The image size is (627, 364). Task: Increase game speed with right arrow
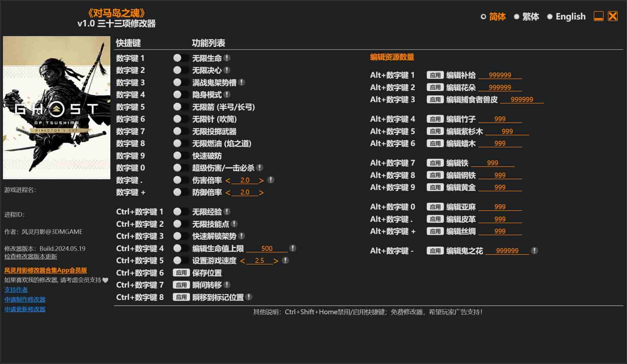click(276, 261)
